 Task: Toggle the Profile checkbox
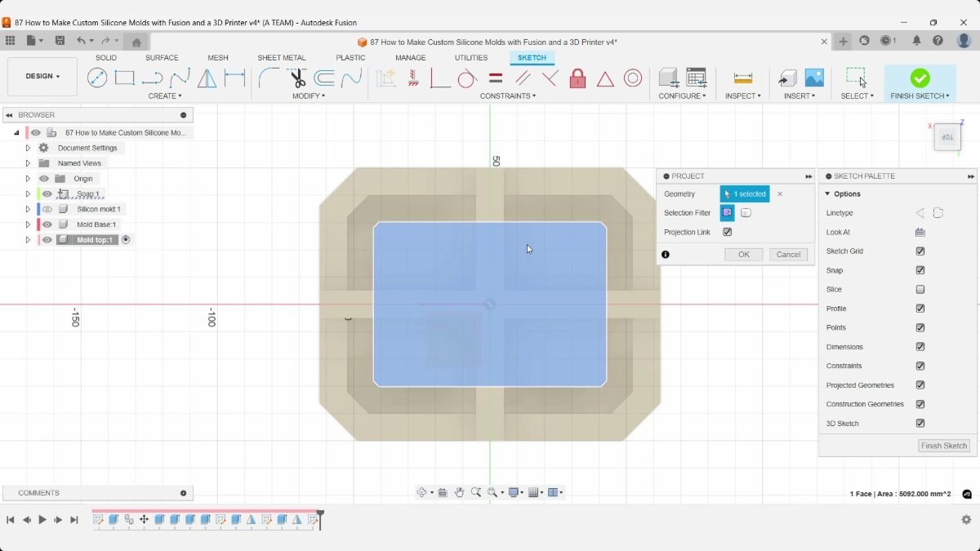pyautogui.click(x=920, y=309)
